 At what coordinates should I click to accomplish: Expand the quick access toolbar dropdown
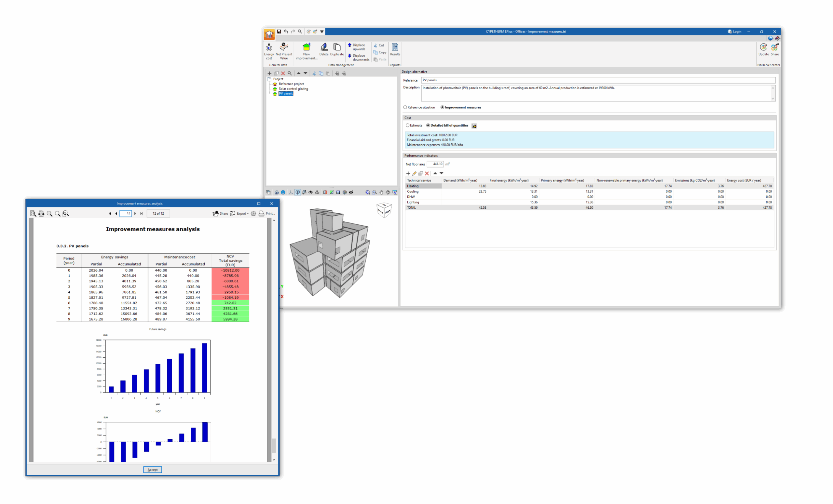pyautogui.click(x=322, y=32)
